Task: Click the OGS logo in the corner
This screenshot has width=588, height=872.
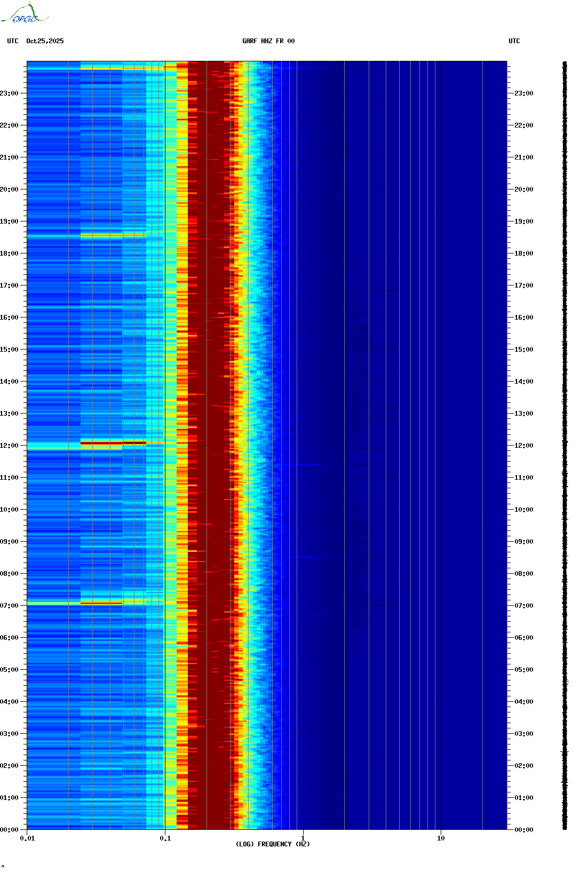Action: pos(24,14)
